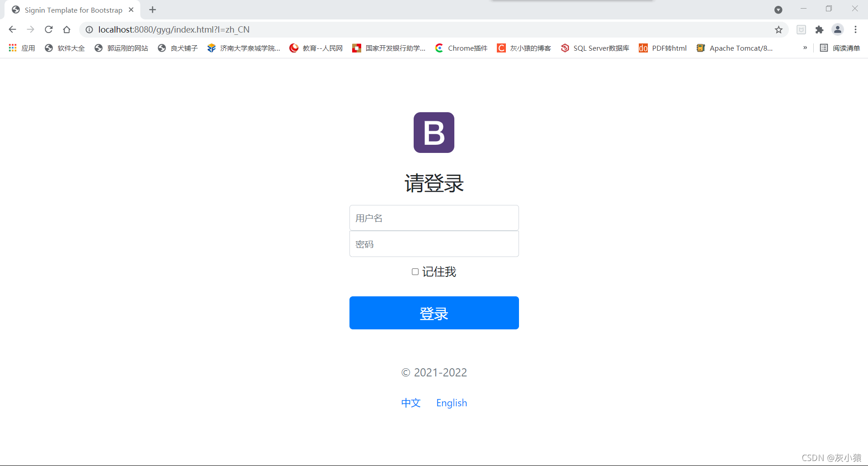Reload the page with the refresh icon

click(x=48, y=29)
